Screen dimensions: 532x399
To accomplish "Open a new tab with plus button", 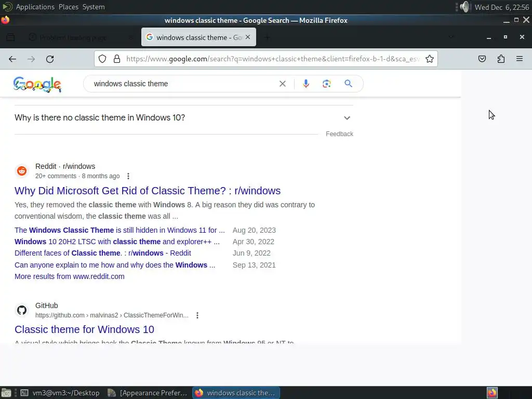I will (267, 37).
